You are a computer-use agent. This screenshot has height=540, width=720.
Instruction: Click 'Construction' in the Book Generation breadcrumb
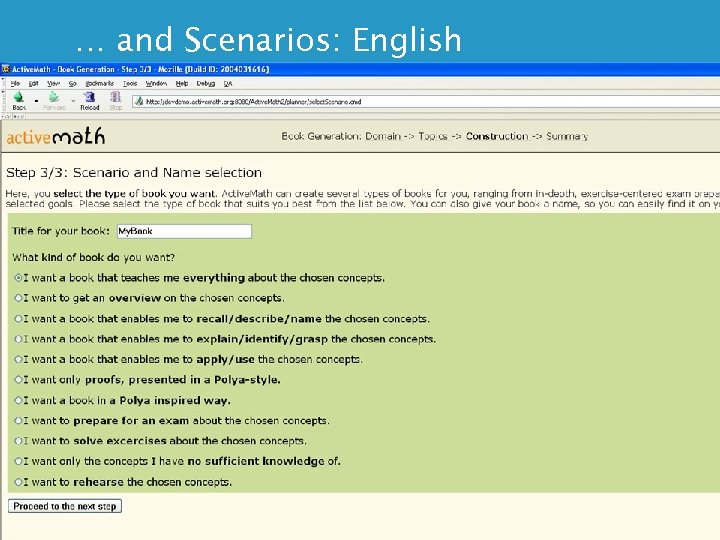(x=497, y=136)
